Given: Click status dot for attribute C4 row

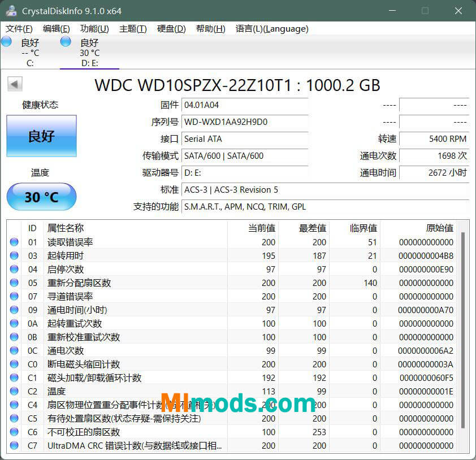Looking at the screenshot, I should (14, 405).
